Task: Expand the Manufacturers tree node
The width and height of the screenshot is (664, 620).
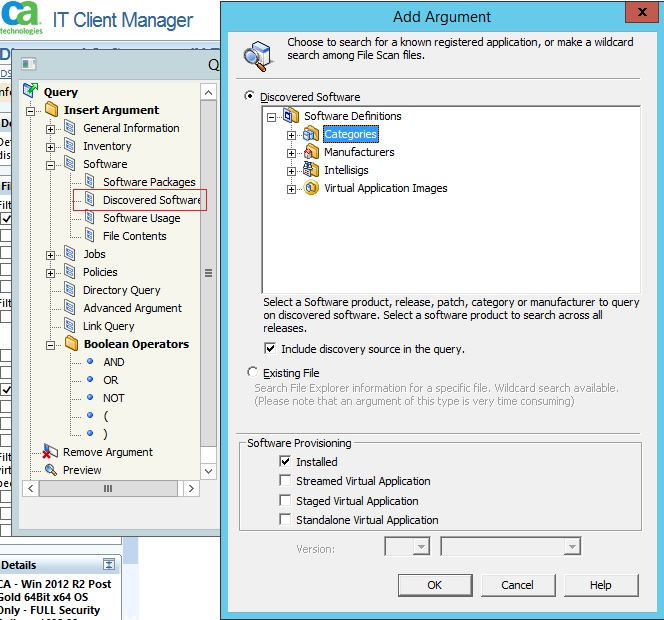Action: 291,153
